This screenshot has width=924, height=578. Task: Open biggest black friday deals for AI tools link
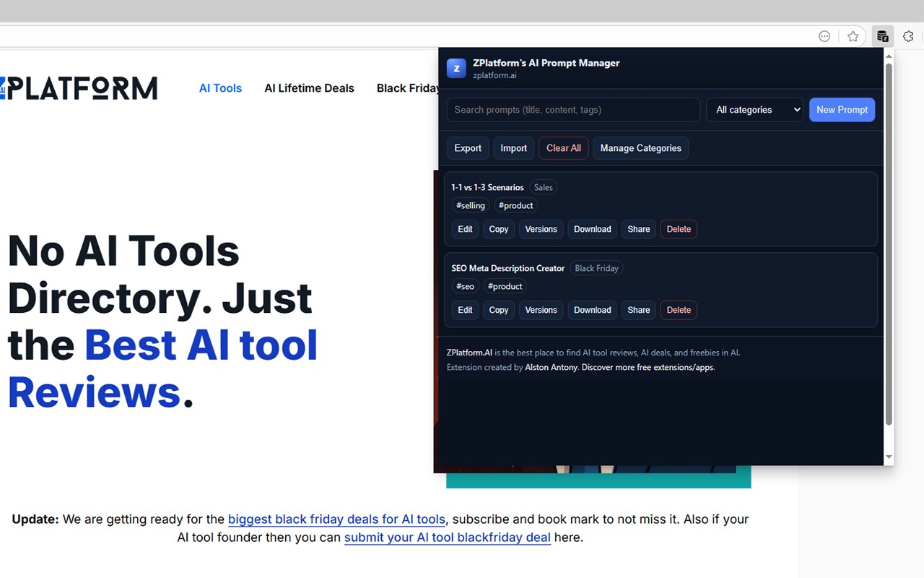pyautogui.click(x=336, y=519)
